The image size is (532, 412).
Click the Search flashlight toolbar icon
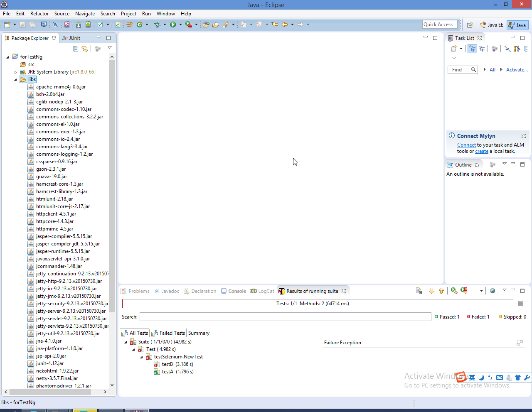(226, 25)
